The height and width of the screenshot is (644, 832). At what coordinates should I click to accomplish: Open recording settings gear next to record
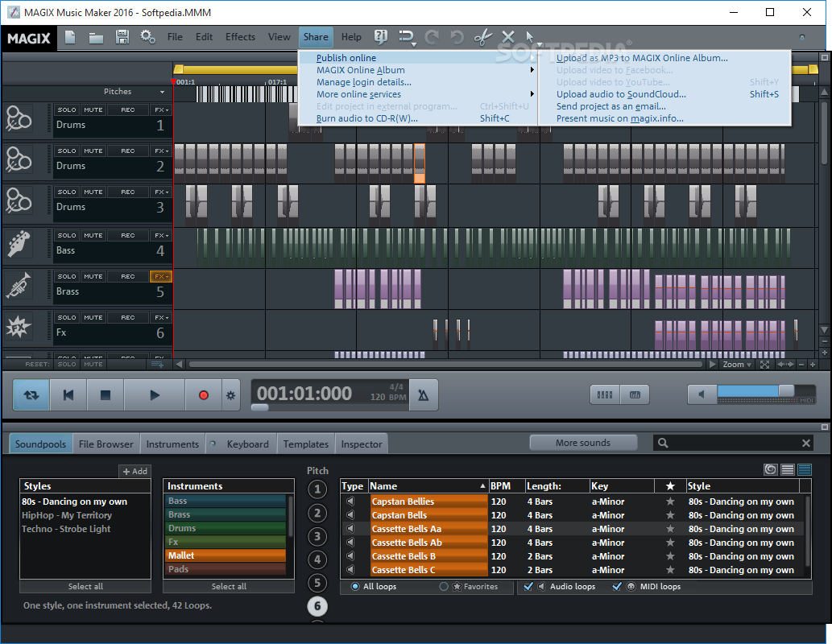(x=231, y=395)
